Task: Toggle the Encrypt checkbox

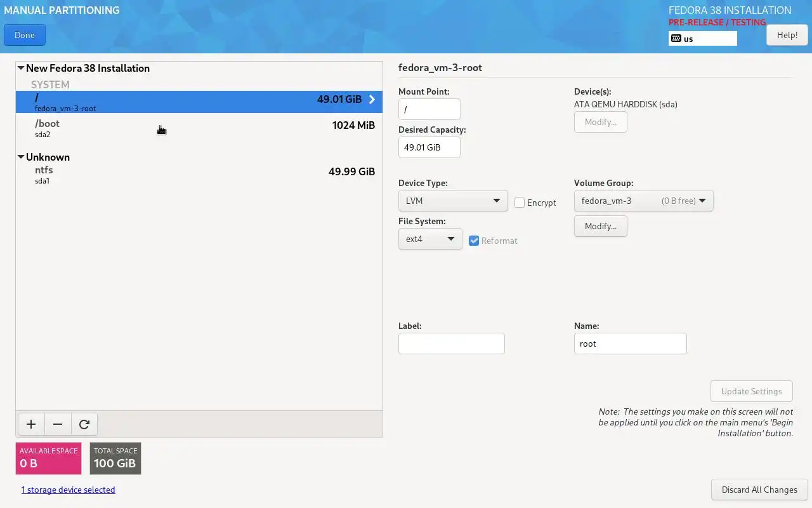Action: tap(520, 203)
